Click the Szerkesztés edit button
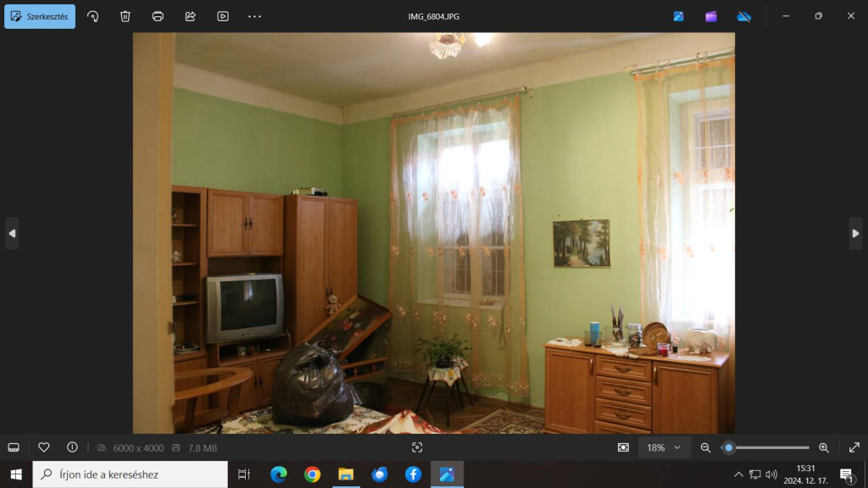The image size is (868, 488). coord(40,16)
